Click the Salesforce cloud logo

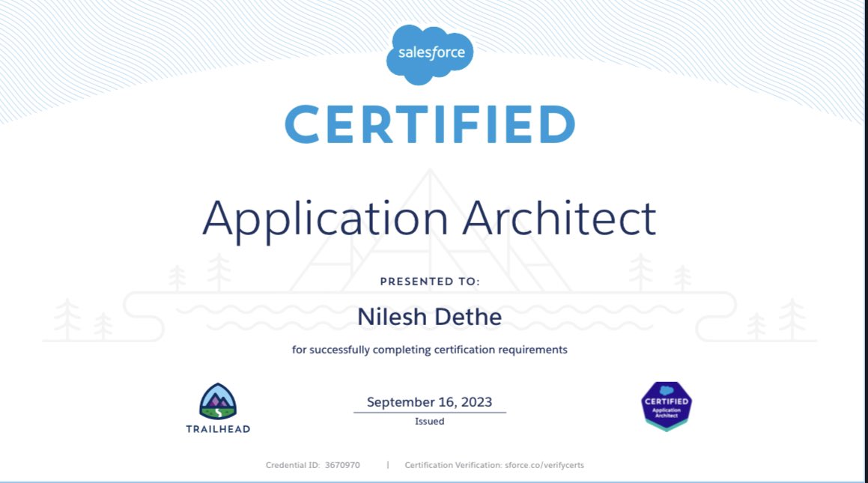[430, 54]
